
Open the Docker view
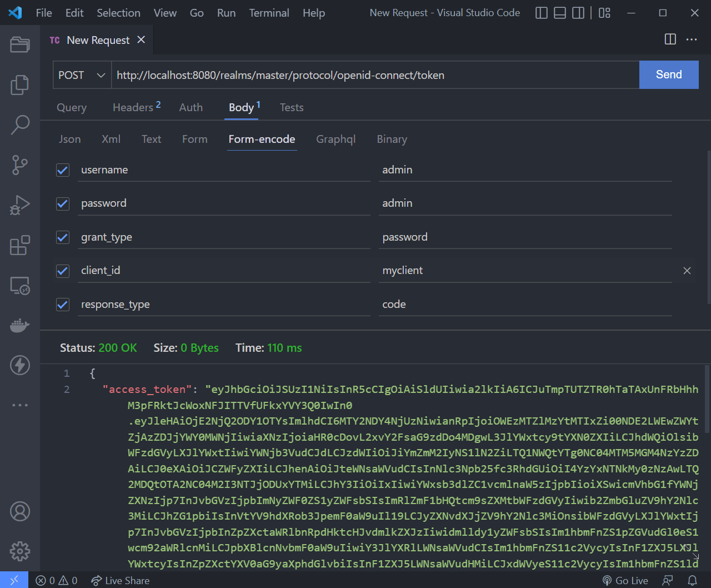tap(20, 325)
